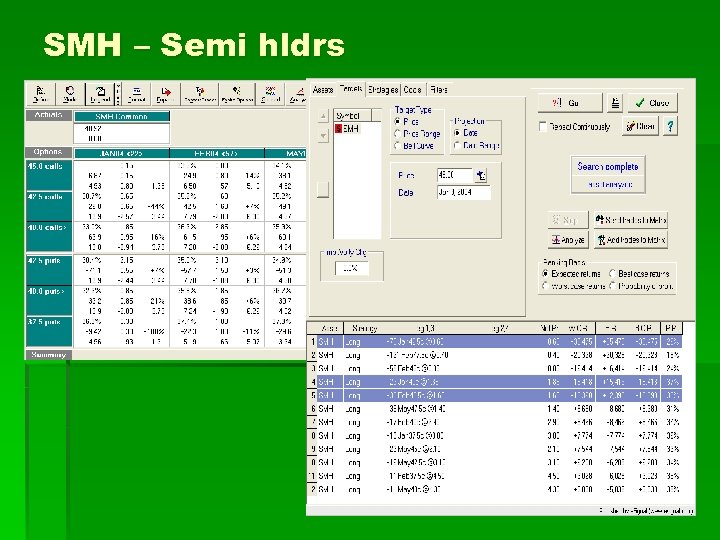This screenshot has width=720, height=540.
Task: Click the price picker icon beside Price field
Action: click(x=480, y=175)
